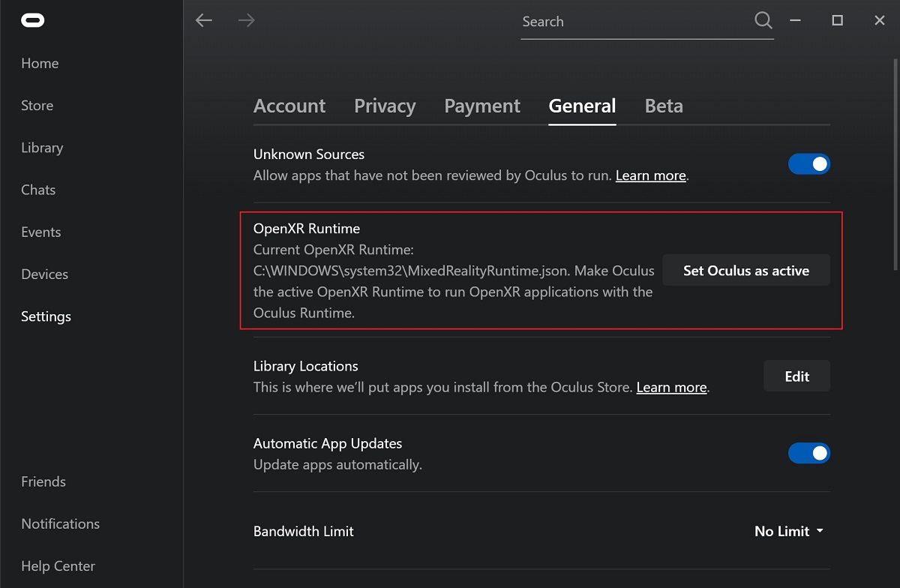Maximize the Oculus window
The width and height of the screenshot is (900, 588).
(837, 21)
